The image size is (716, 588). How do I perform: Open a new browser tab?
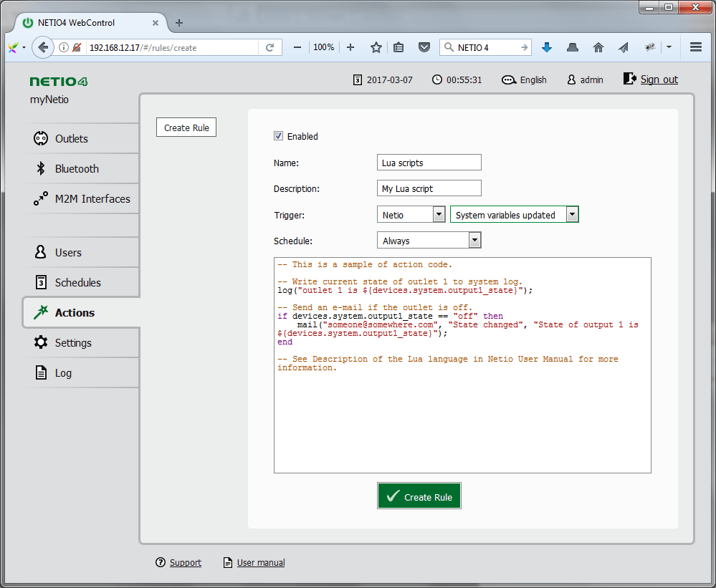(179, 23)
